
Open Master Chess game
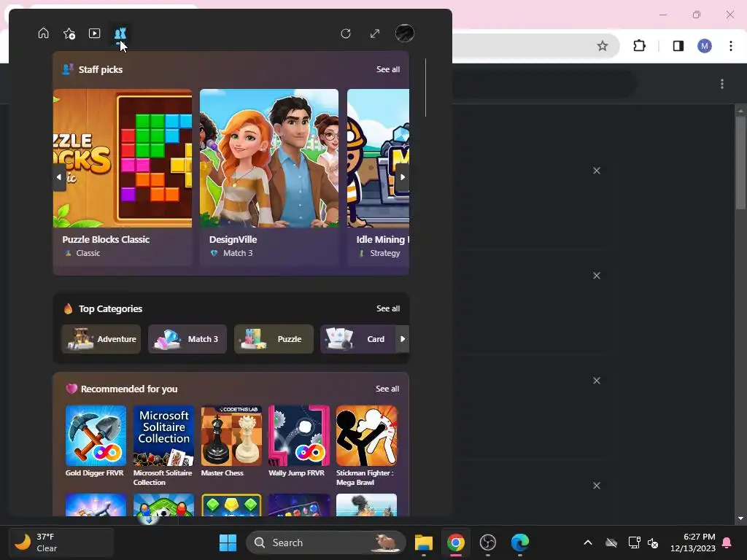point(231,441)
